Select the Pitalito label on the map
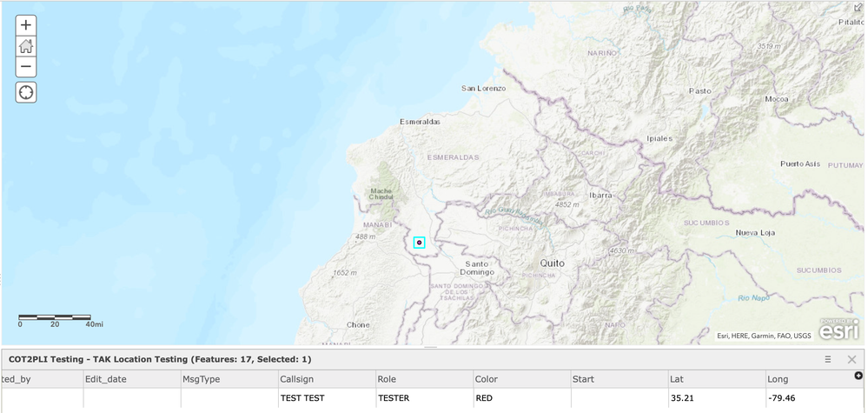The height and width of the screenshot is (413, 868). (x=851, y=22)
